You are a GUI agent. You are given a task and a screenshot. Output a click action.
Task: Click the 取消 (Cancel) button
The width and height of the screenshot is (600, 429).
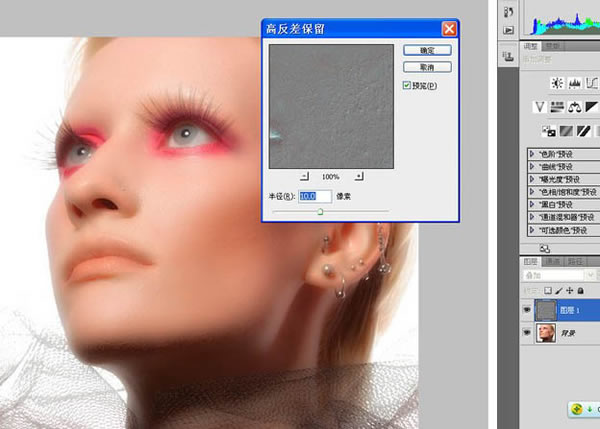427,67
